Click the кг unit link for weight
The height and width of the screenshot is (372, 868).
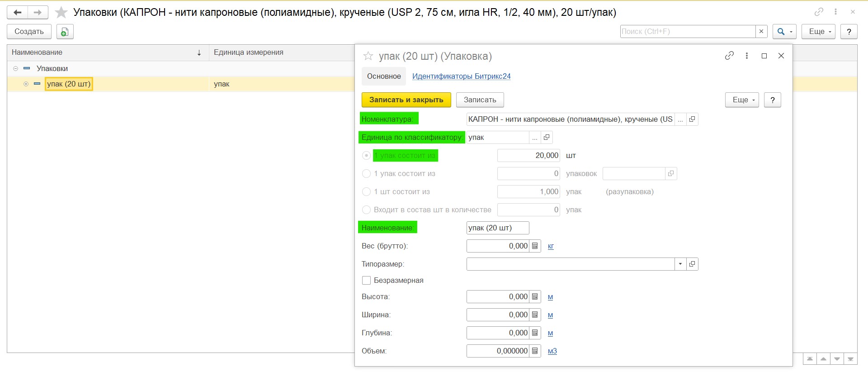coord(551,246)
